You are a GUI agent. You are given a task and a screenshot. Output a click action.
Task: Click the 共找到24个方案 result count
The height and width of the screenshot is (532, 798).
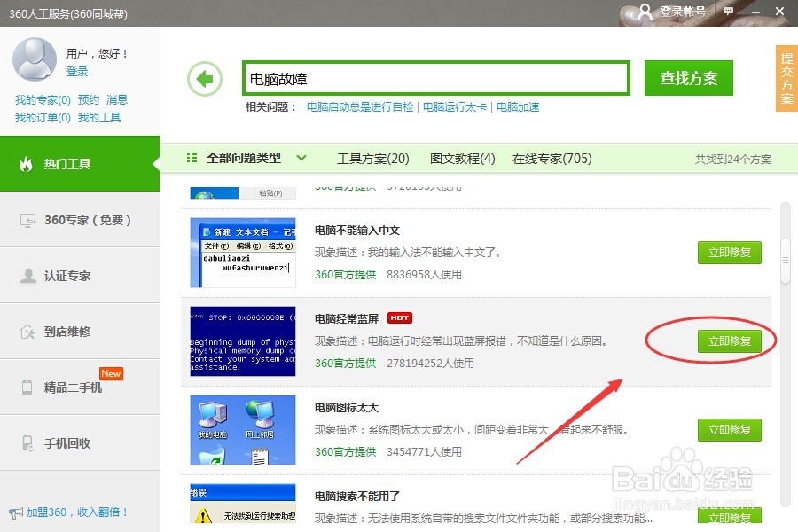tap(733, 160)
